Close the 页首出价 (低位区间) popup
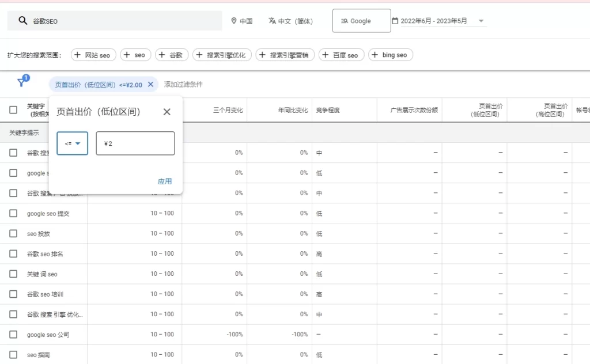This screenshot has width=590, height=364. click(x=167, y=112)
